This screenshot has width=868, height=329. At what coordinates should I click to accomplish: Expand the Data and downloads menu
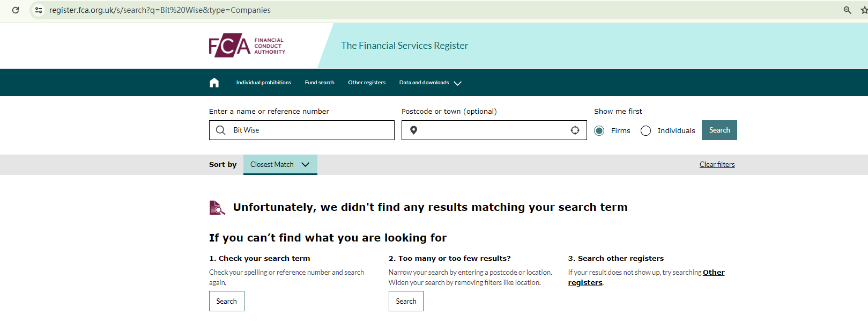[431, 83]
